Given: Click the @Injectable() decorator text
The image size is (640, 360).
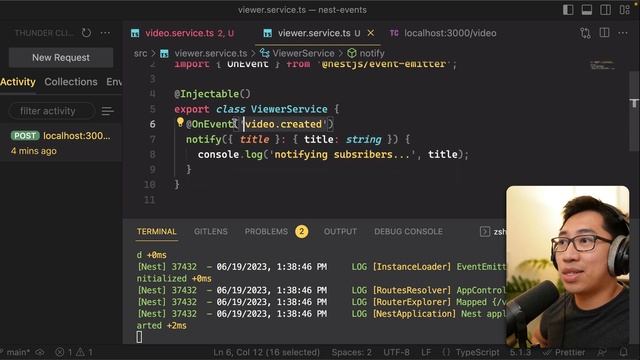Looking at the screenshot, I should pos(212,94).
